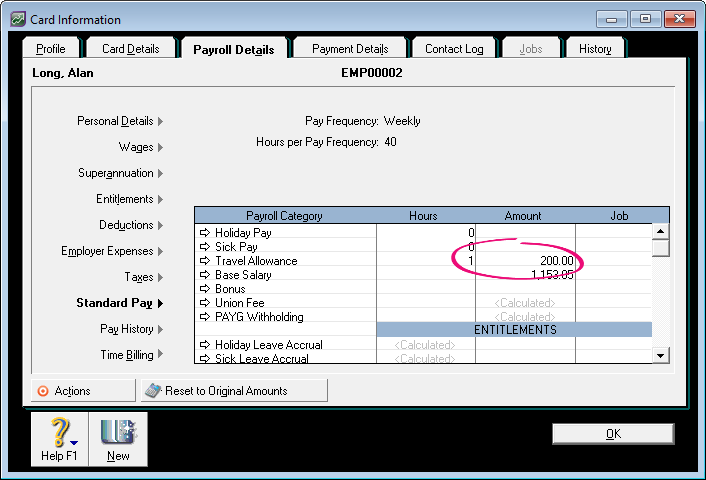Click the arrow icon beside Holiday Pay
The image size is (706, 480).
[x=206, y=233]
